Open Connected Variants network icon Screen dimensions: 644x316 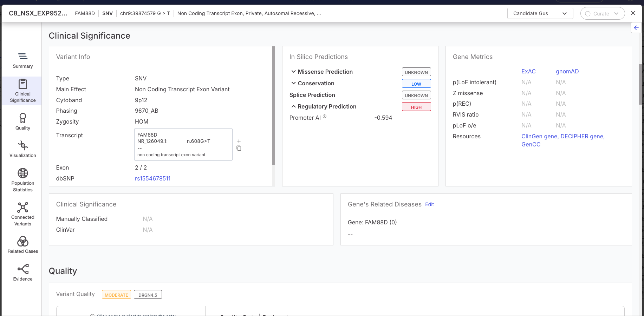point(23,207)
